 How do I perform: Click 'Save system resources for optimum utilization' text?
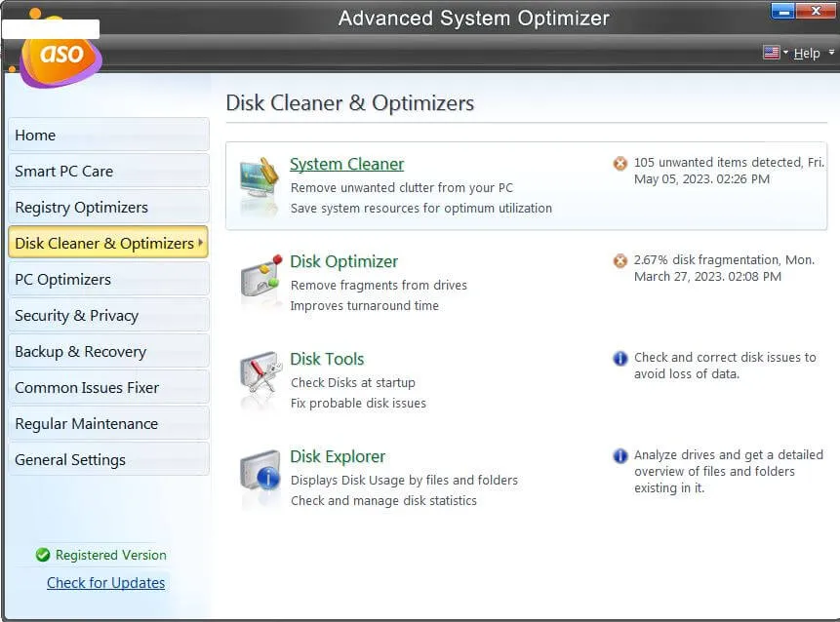tap(421, 208)
